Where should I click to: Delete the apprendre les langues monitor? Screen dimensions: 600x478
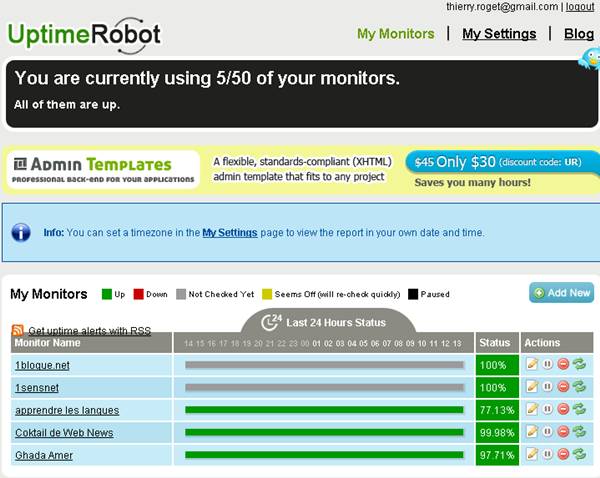(x=563, y=409)
